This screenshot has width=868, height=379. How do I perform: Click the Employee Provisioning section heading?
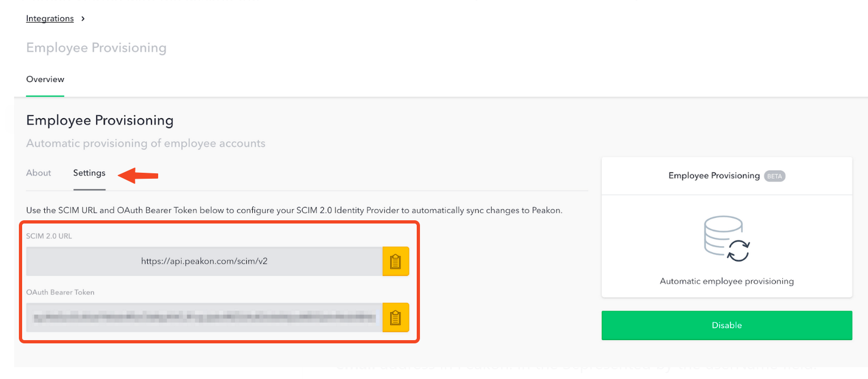(100, 120)
